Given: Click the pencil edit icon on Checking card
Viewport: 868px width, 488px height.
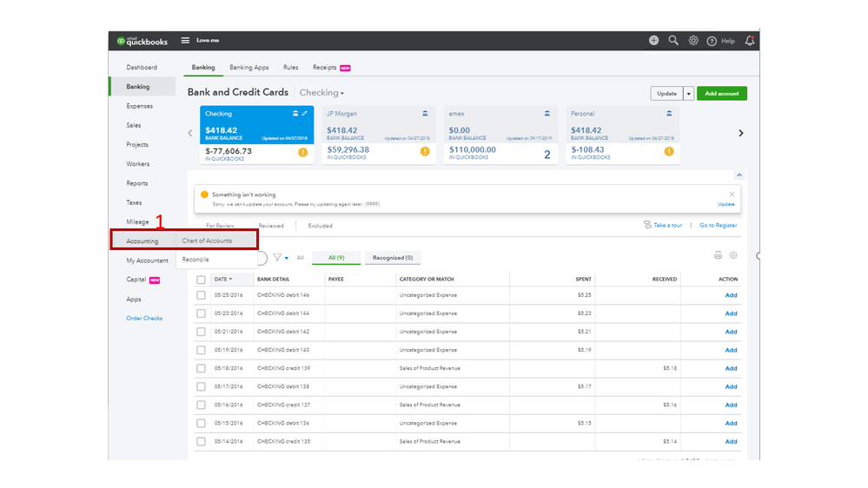Looking at the screenshot, I should [x=304, y=114].
